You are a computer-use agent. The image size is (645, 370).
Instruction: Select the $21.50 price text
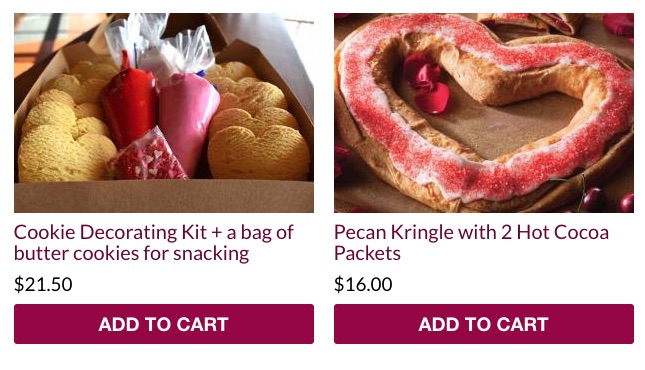coord(43,284)
